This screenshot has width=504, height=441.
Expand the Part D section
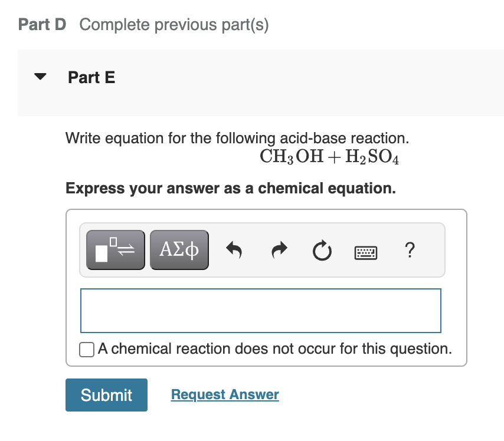(x=41, y=24)
